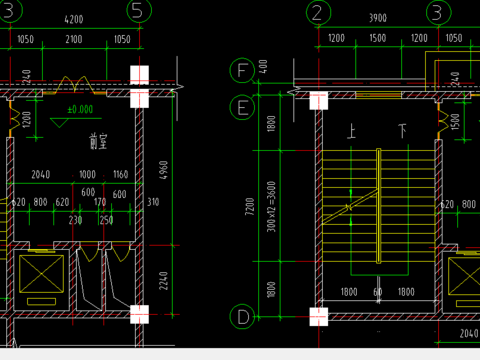Select the grid axis bubble labeled D

[242, 317]
